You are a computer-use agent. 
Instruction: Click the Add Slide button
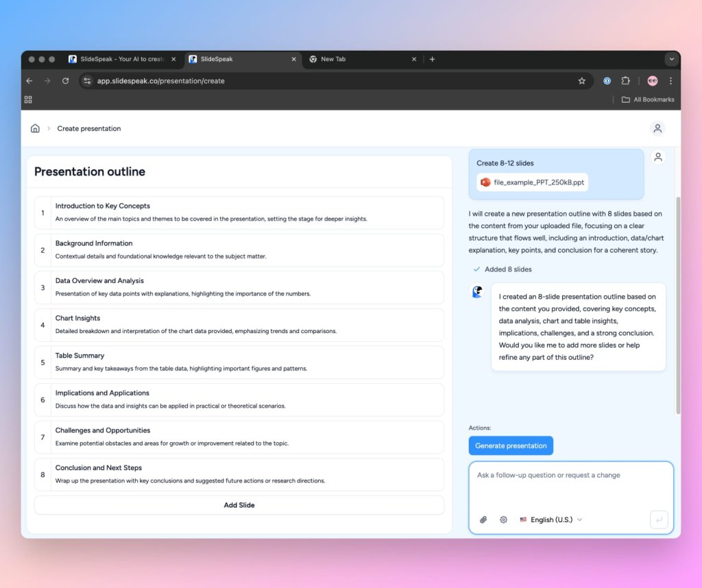(239, 505)
